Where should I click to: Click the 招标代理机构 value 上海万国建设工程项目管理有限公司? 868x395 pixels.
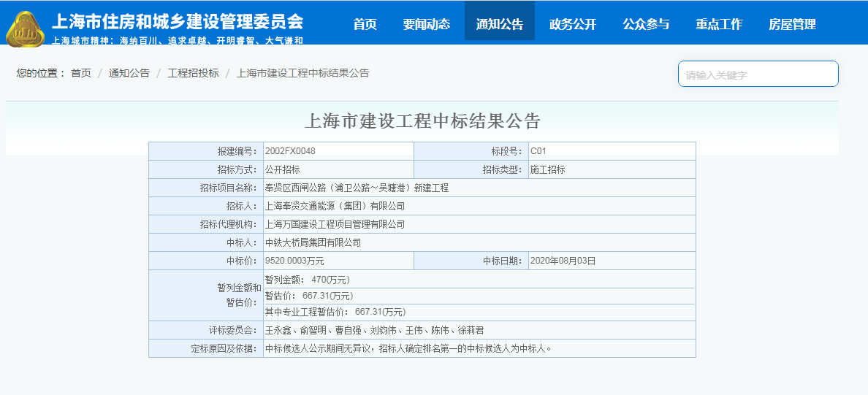click(x=335, y=224)
